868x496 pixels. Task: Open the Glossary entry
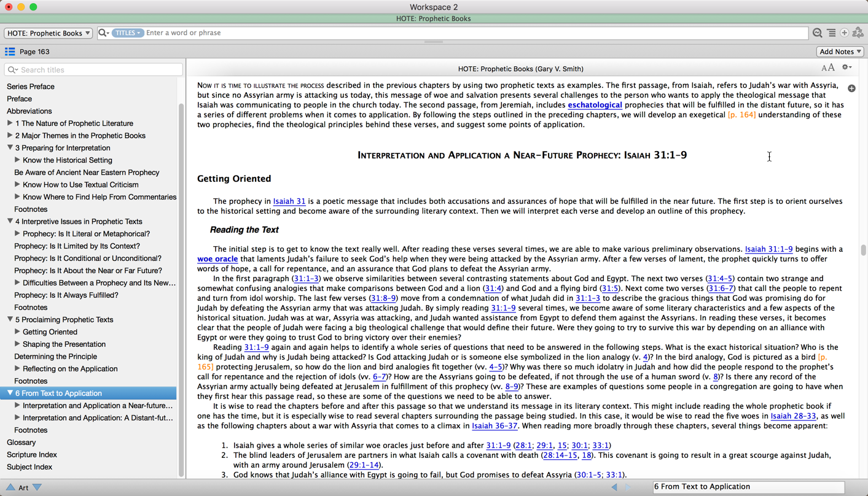point(21,443)
